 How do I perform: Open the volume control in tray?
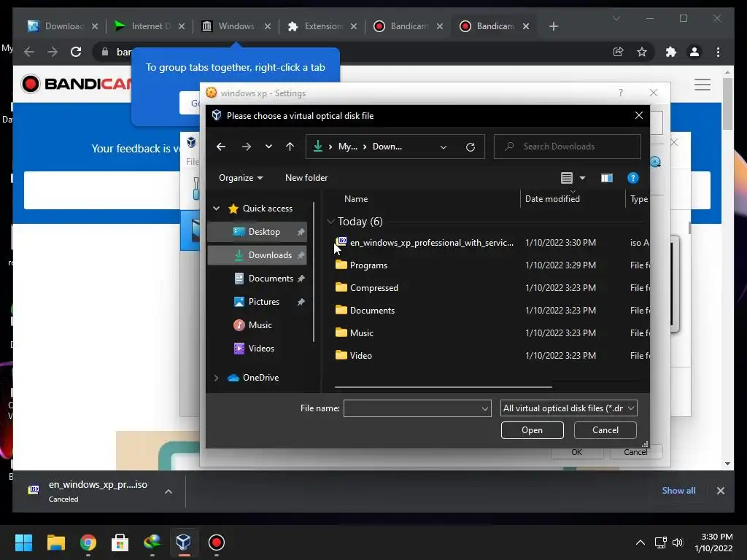[x=678, y=542]
